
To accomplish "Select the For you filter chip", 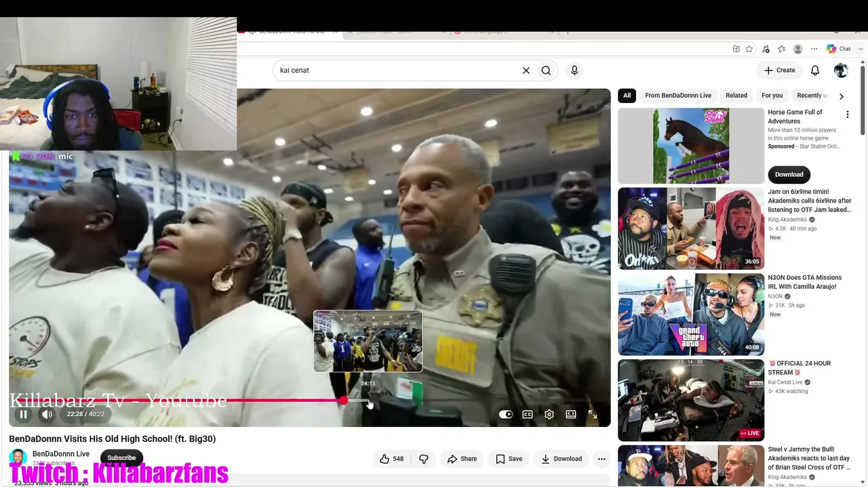I will coord(772,96).
